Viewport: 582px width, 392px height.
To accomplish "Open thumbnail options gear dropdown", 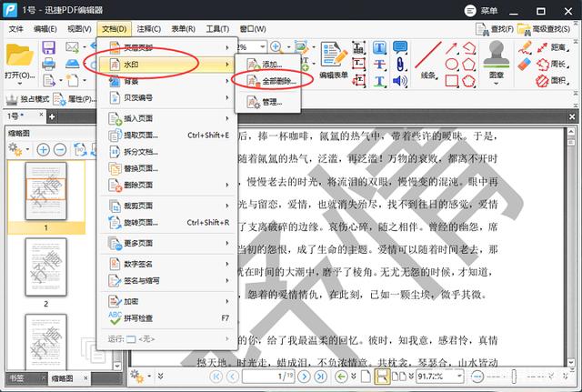I will 18,149.
